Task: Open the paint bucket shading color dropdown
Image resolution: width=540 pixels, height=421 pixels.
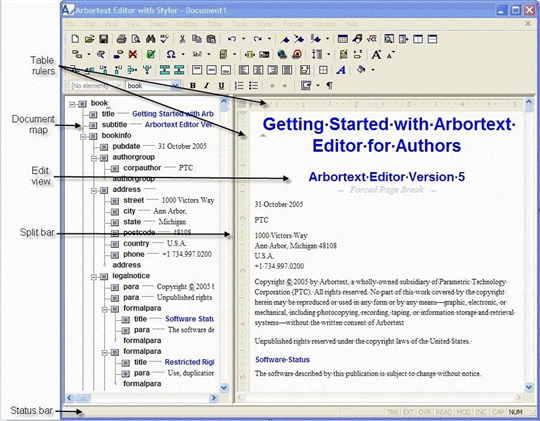Action: click(x=373, y=70)
